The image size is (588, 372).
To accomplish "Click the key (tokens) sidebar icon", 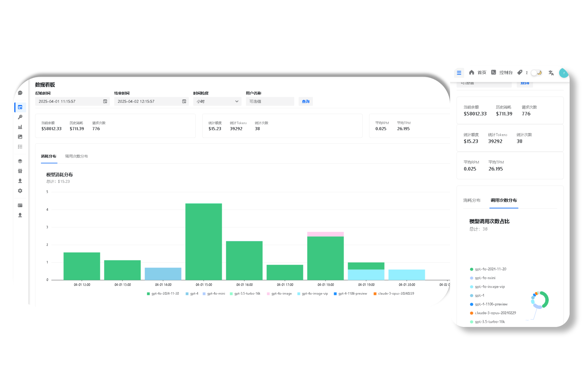I will [x=20, y=117].
